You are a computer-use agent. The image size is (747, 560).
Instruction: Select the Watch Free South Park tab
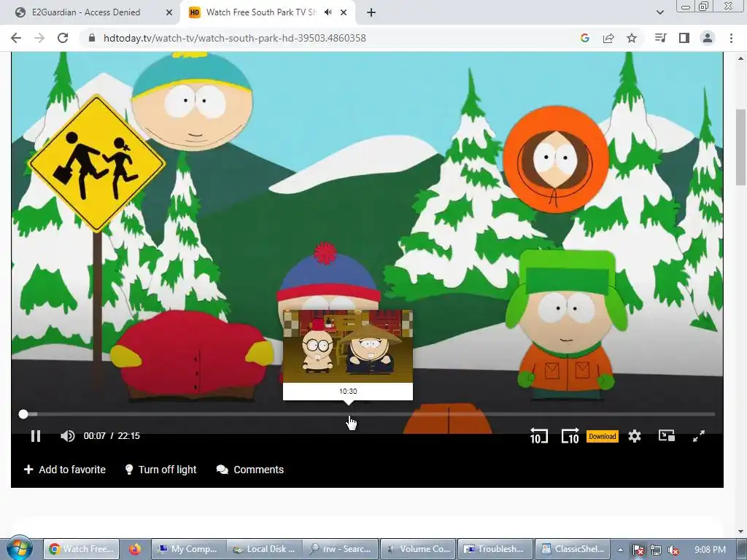pyautogui.click(x=261, y=12)
